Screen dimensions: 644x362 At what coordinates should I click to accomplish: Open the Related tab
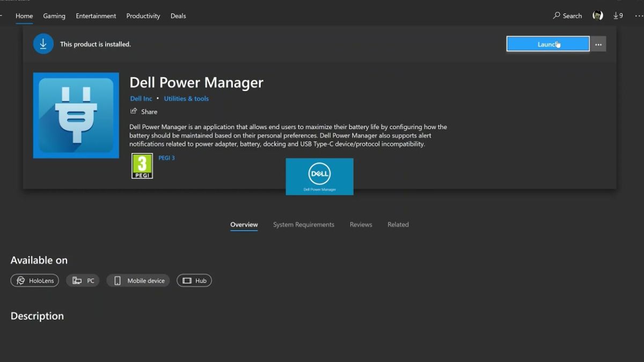[398, 225]
